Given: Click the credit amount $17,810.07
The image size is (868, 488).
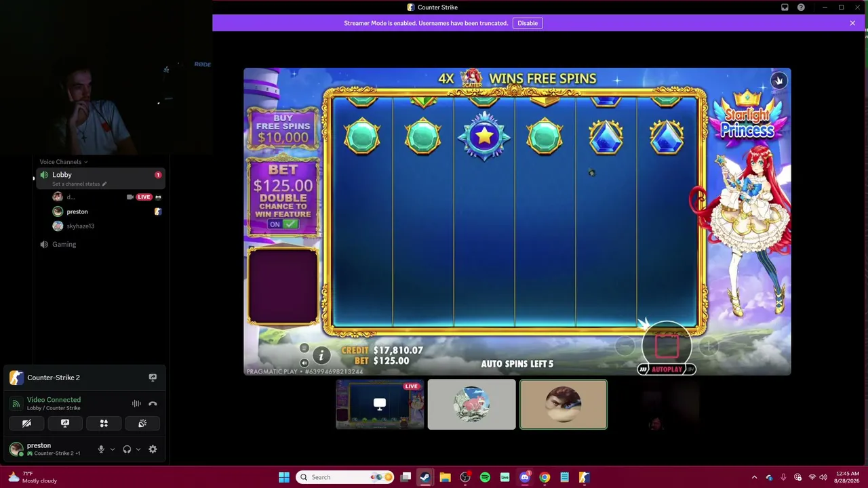Looking at the screenshot, I should click(x=398, y=350).
